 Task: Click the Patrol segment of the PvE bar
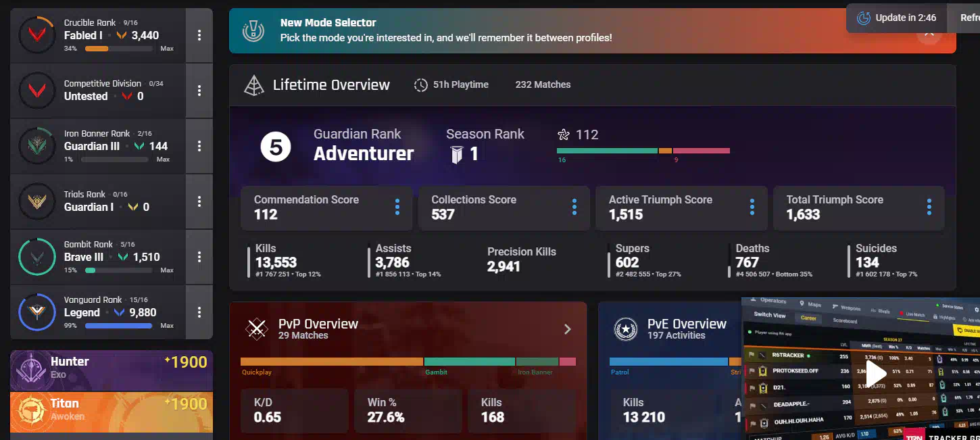click(668, 362)
